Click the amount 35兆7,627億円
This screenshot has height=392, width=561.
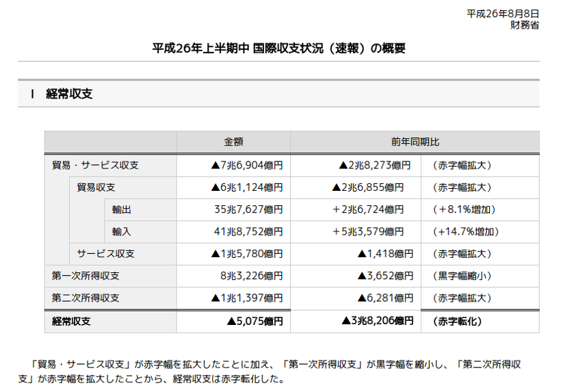248,209
